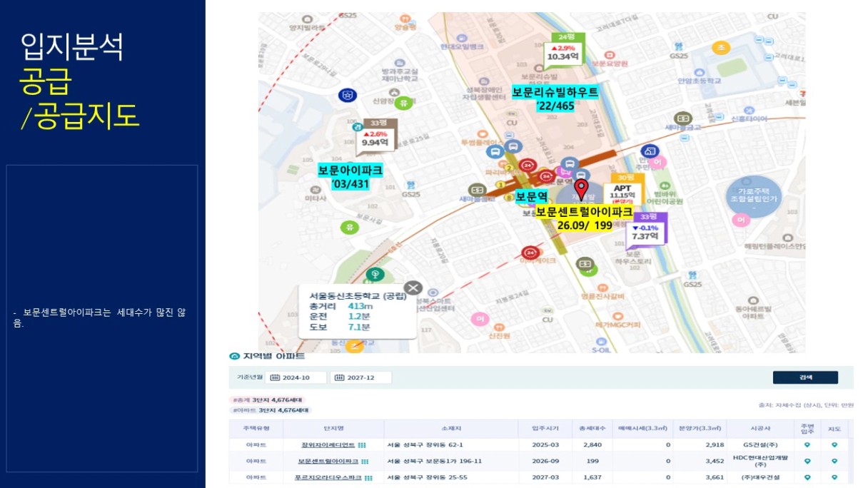Click the 총세대수 column header
868x488 pixels.
pyautogui.click(x=593, y=429)
